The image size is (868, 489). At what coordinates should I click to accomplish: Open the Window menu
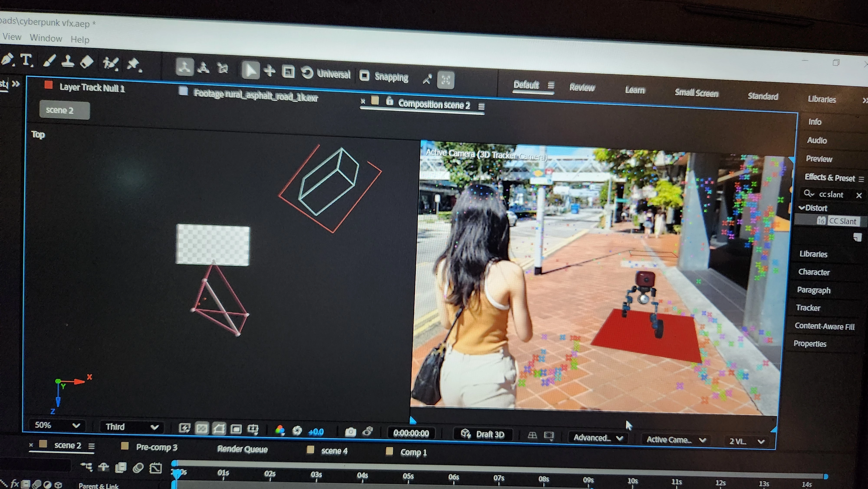click(46, 38)
